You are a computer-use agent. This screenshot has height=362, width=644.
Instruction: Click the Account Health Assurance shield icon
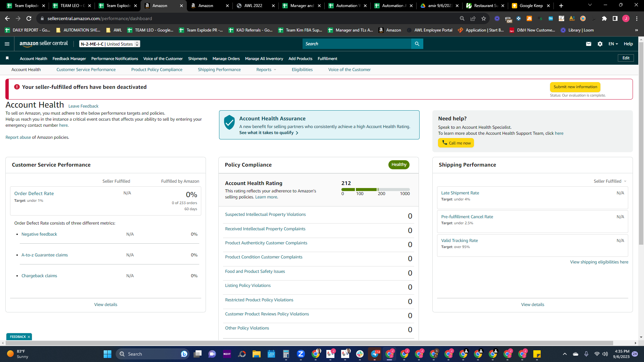point(229,123)
